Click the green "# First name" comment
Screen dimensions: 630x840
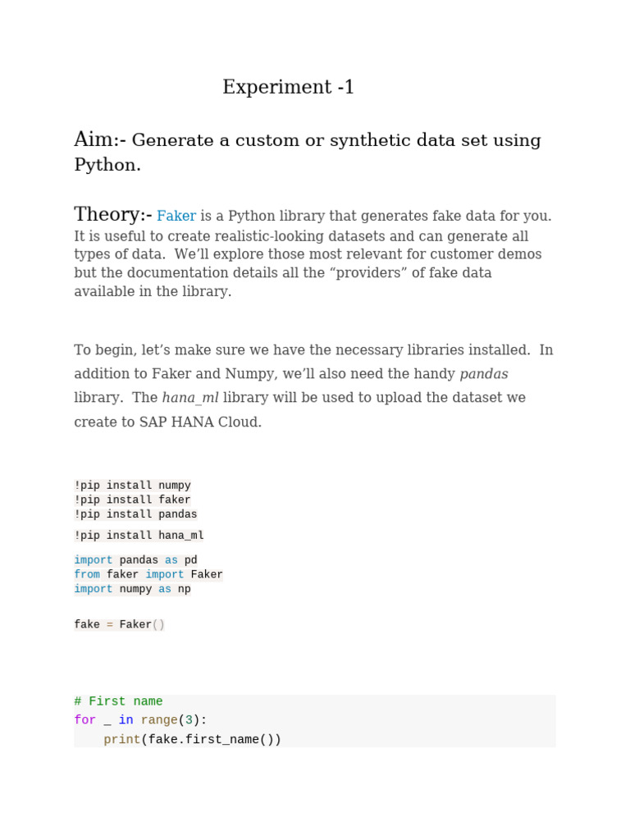(118, 701)
